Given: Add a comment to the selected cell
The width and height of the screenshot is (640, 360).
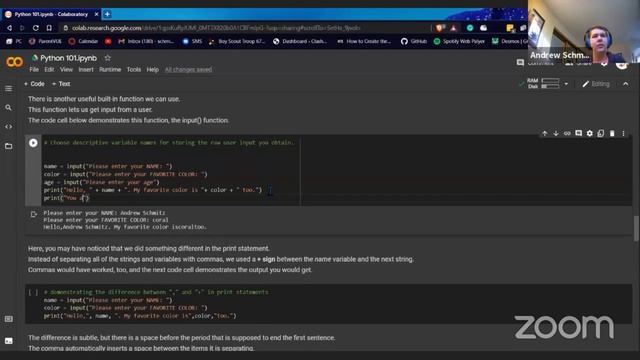Looking at the screenshot, I should [x=578, y=133].
